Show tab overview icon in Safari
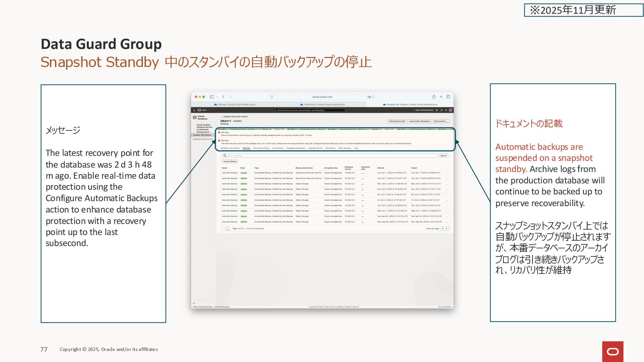The width and height of the screenshot is (644, 362). pyautogui.click(x=448, y=97)
